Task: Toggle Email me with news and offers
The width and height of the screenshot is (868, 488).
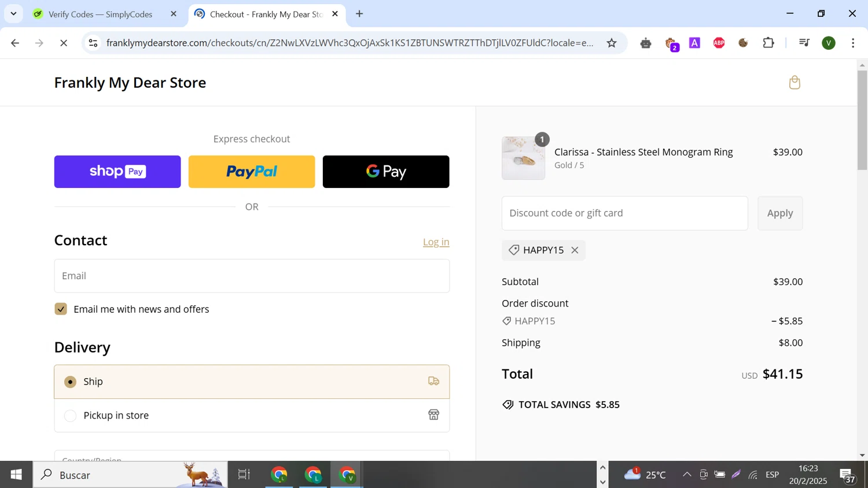Action: tap(61, 309)
